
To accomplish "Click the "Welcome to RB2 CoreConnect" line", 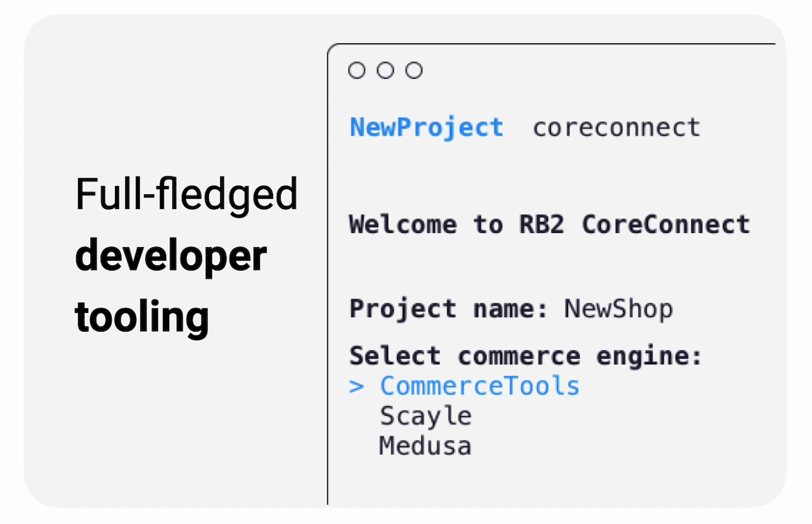I will point(549,225).
